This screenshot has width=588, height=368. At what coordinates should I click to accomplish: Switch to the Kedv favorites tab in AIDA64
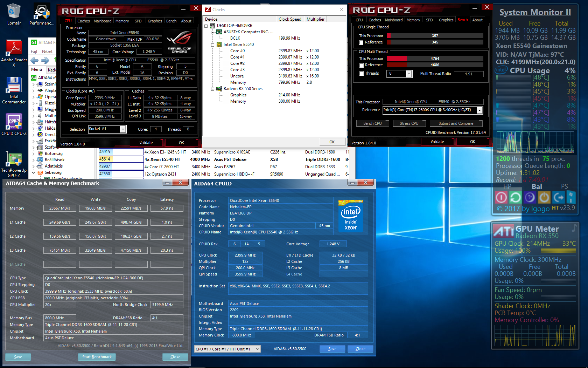52,70
